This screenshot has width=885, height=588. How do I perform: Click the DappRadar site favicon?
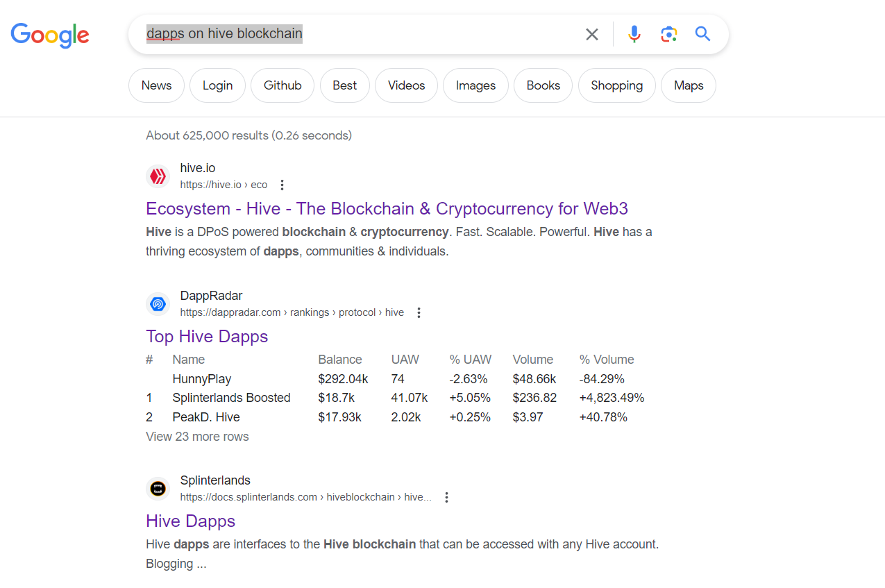point(158,304)
